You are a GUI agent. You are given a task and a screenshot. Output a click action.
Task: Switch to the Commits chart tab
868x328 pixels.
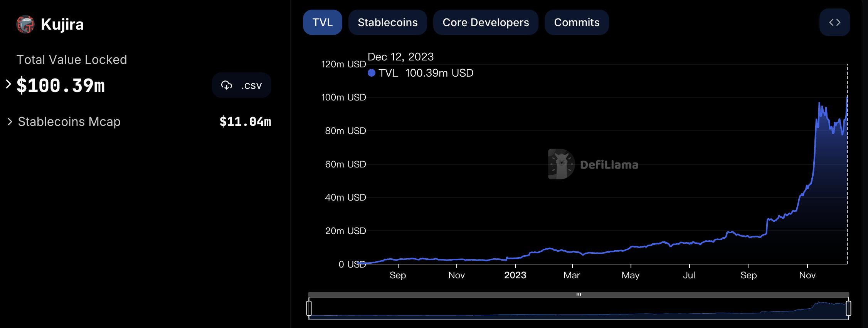576,23
